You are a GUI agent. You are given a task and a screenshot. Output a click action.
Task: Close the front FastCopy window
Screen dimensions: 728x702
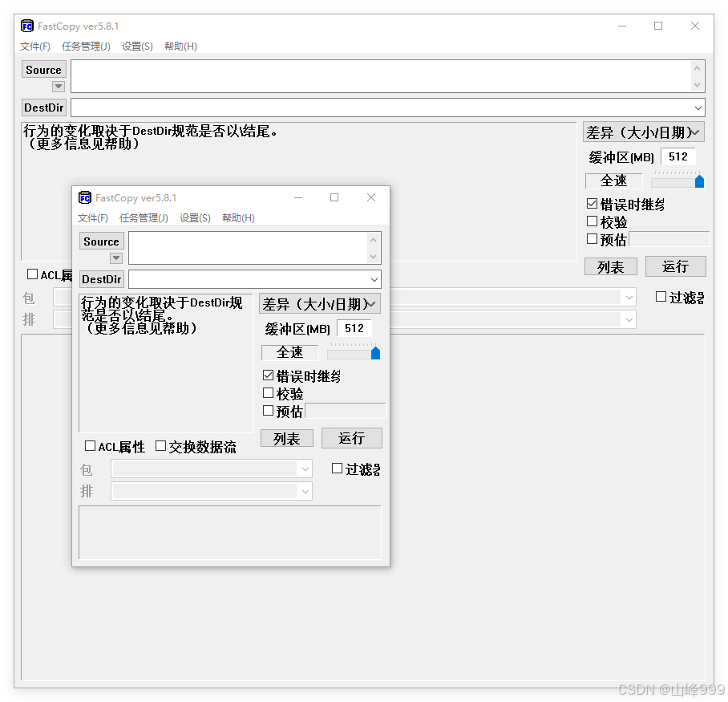point(371,197)
